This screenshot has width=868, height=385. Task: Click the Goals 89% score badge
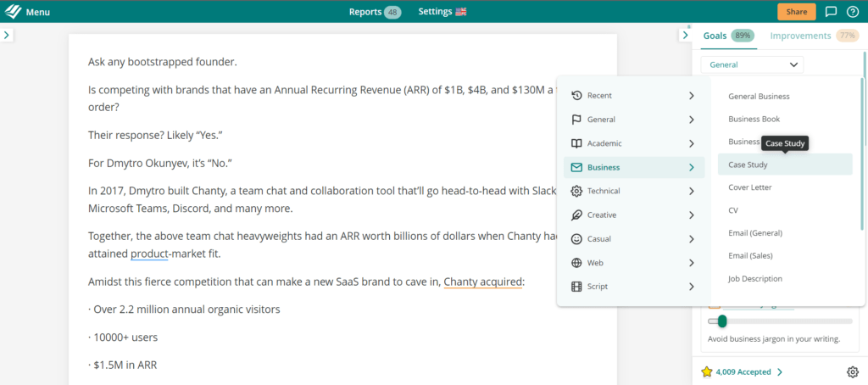point(743,36)
